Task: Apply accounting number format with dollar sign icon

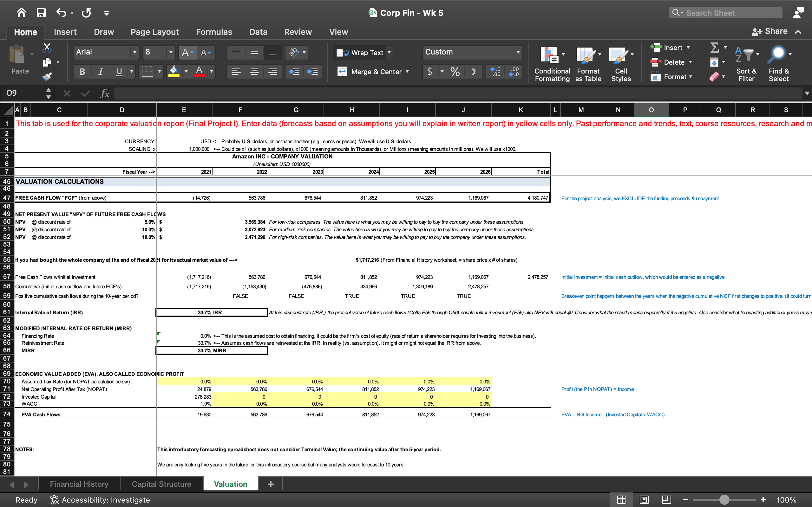Action: pos(430,71)
